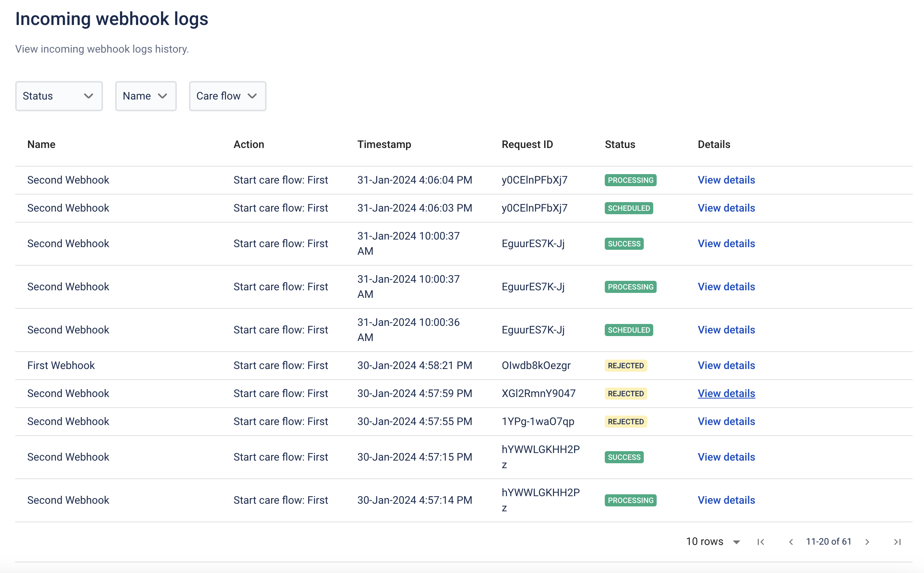Click request ID y0CEInPFbXj7 in PROCESSING row
The width and height of the screenshot is (924, 573).
[534, 180]
